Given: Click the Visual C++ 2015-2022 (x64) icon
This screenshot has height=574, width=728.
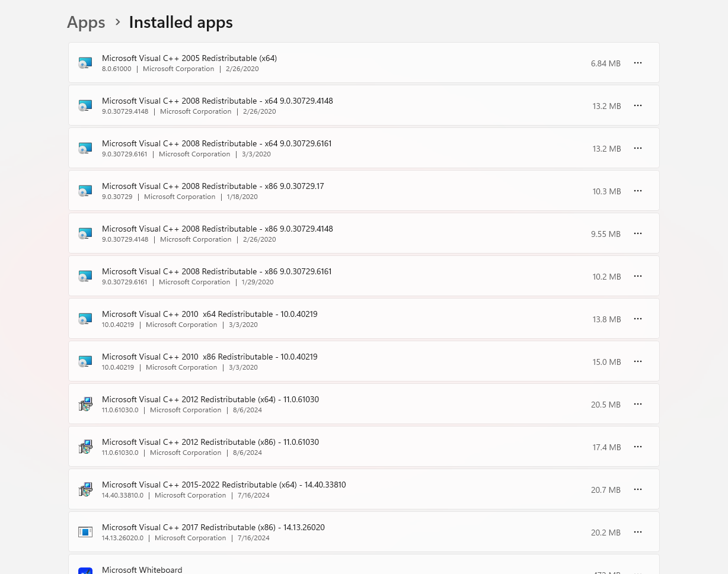Looking at the screenshot, I should pos(85,489).
